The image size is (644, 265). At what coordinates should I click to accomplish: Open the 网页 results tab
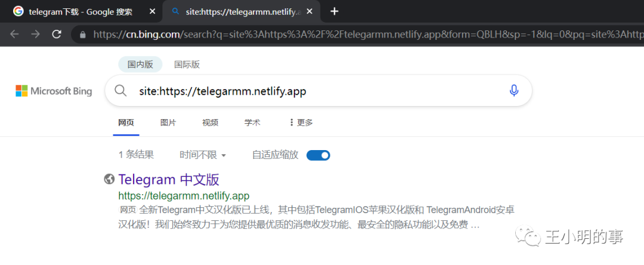(x=126, y=122)
